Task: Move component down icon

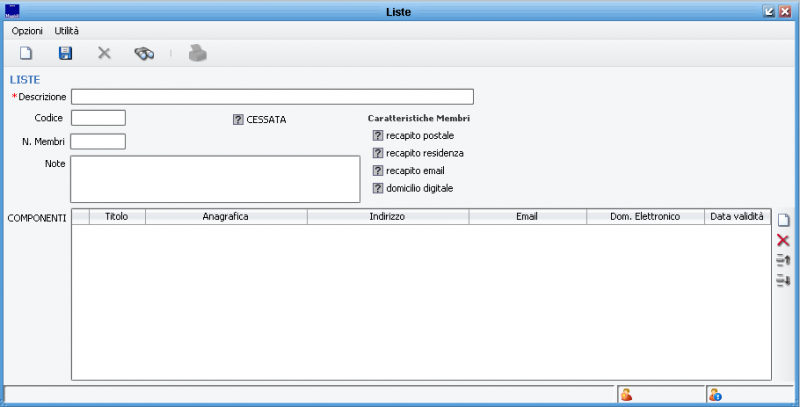Action: pos(783,280)
